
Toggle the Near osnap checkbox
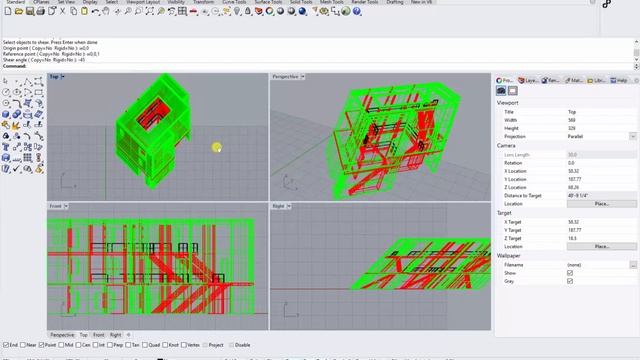(23, 345)
